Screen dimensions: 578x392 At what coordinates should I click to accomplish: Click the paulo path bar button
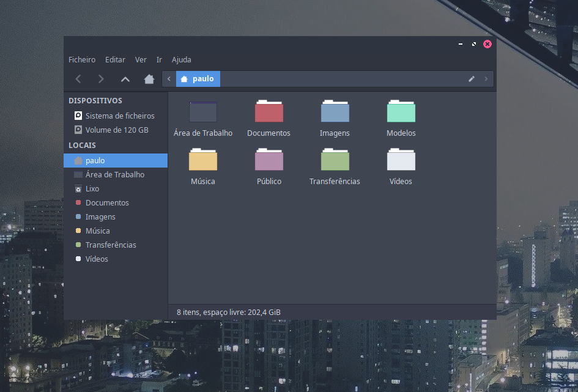pyautogui.click(x=198, y=79)
